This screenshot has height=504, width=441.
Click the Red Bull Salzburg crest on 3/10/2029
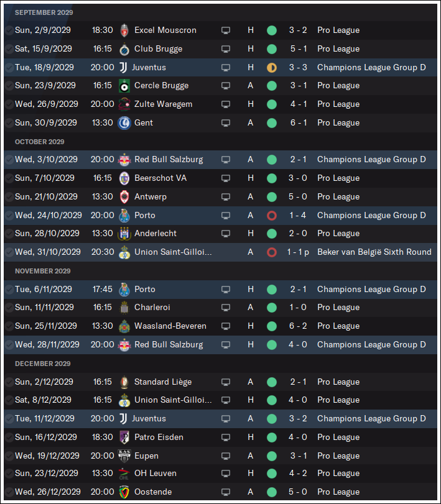point(124,160)
